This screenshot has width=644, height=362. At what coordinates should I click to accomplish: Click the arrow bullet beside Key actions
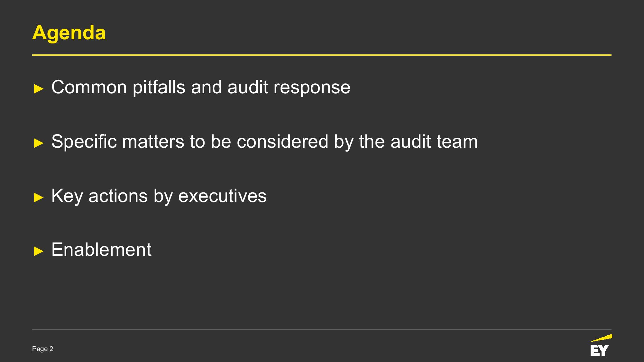tap(39, 197)
